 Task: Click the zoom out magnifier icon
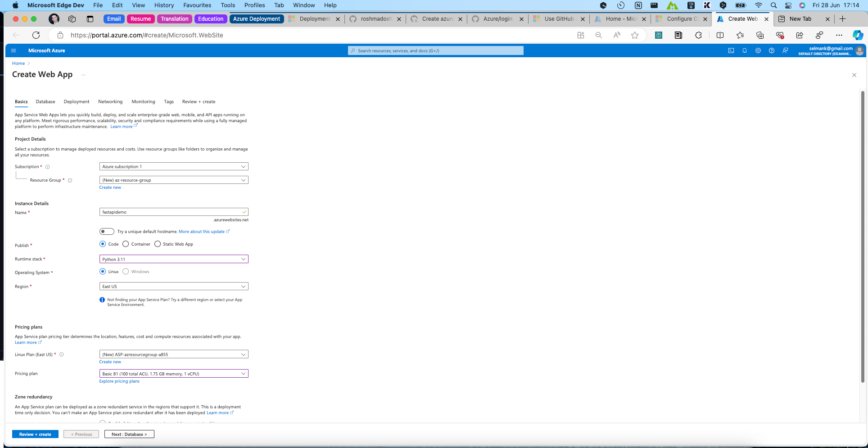599,35
